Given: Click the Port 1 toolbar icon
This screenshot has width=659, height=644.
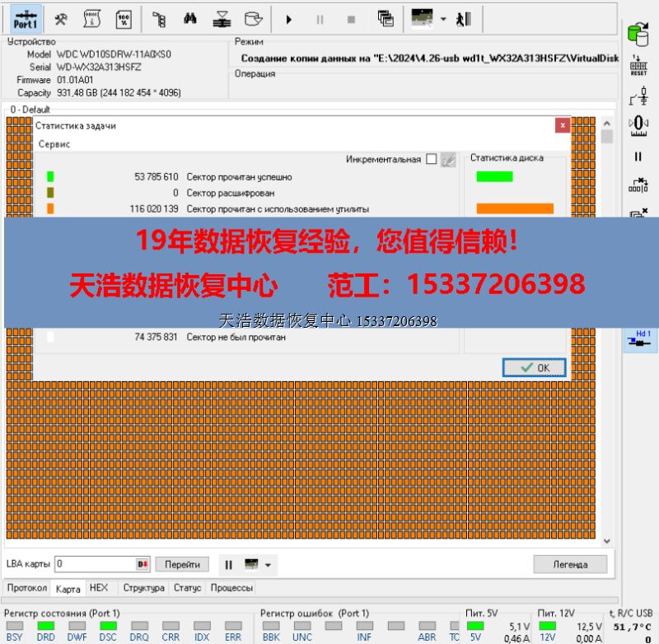Looking at the screenshot, I should pyautogui.click(x=26, y=18).
